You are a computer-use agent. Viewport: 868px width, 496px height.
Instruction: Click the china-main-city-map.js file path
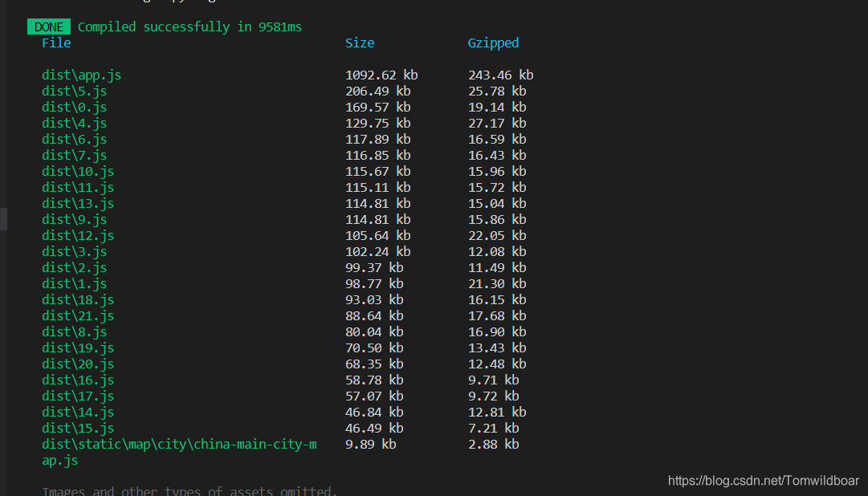pyautogui.click(x=179, y=452)
